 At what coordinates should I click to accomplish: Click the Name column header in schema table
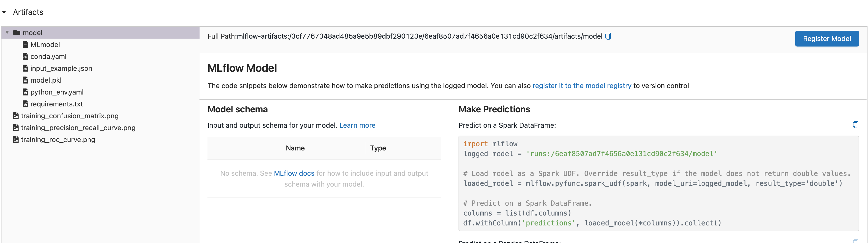[295, 148]
